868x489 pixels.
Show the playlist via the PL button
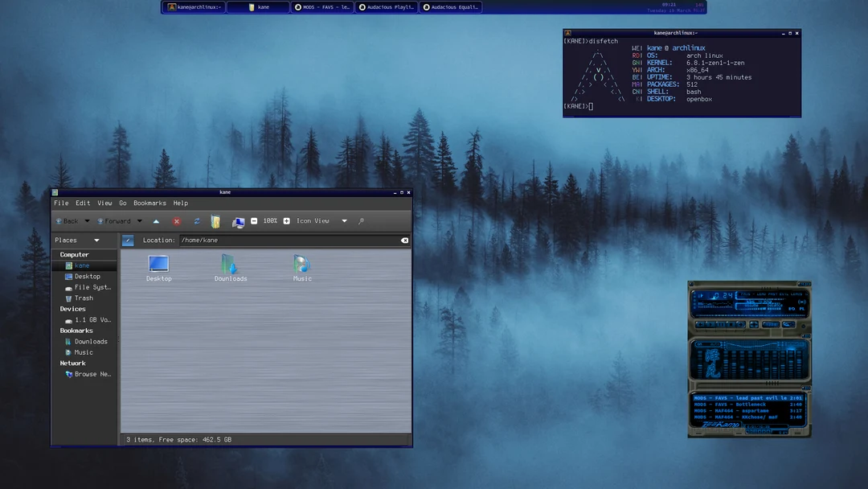point(801,309)
